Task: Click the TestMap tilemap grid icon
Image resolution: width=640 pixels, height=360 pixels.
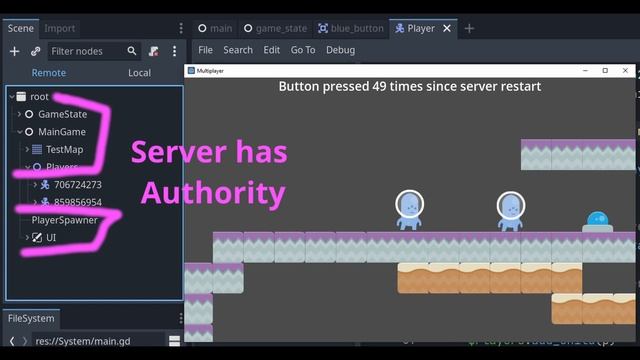Action: 37,149
